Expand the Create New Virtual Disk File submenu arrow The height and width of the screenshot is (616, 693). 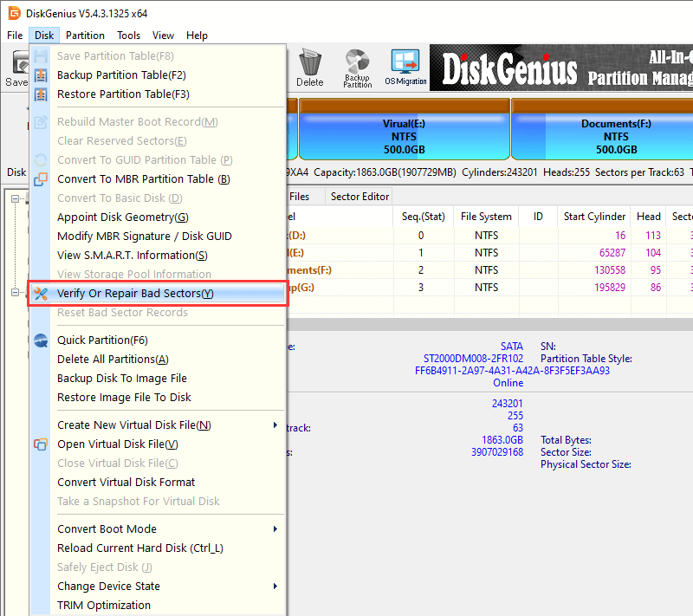[275, 425]
